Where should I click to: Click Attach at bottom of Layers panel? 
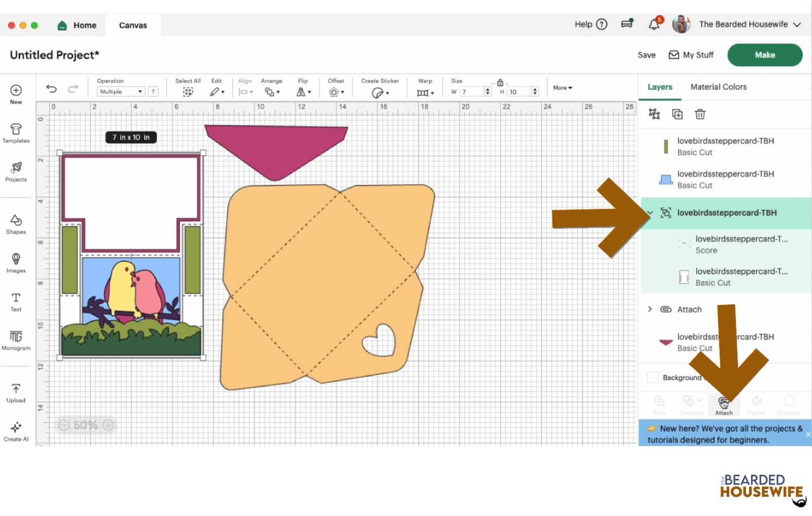(x=724, y=405)
